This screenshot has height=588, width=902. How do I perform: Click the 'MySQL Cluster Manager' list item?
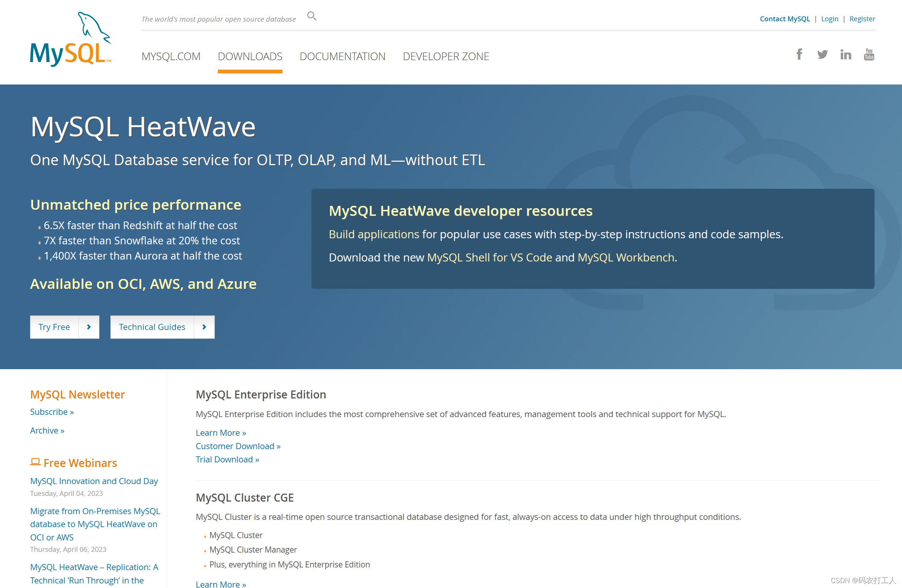(x=253, y=550)
